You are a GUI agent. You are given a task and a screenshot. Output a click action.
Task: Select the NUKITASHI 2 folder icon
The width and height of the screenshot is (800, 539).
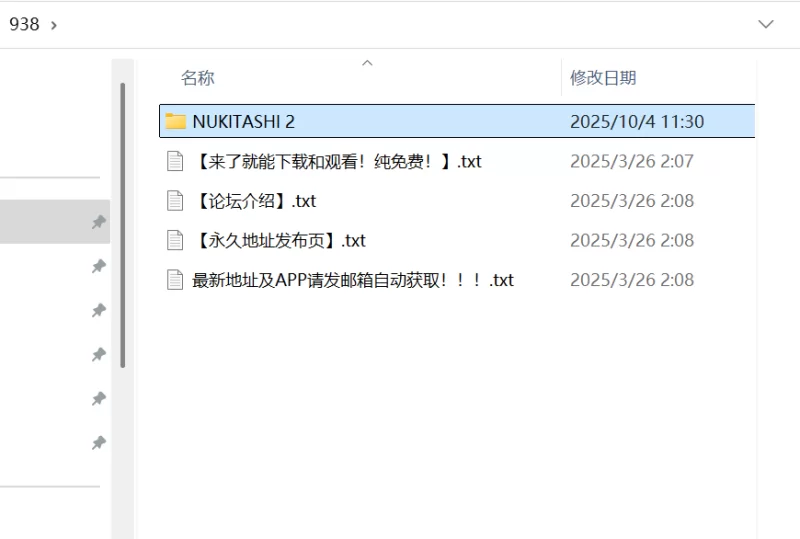click(175, 121)
